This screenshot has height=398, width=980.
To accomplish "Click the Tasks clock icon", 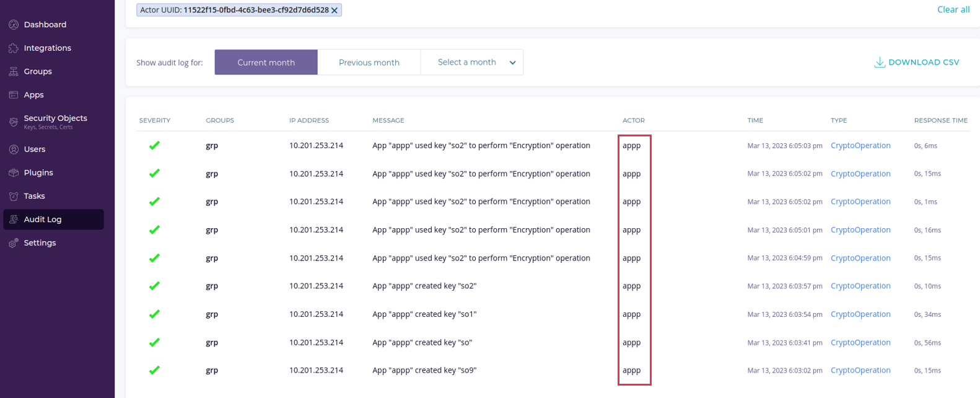I will [x=14, y=197].
